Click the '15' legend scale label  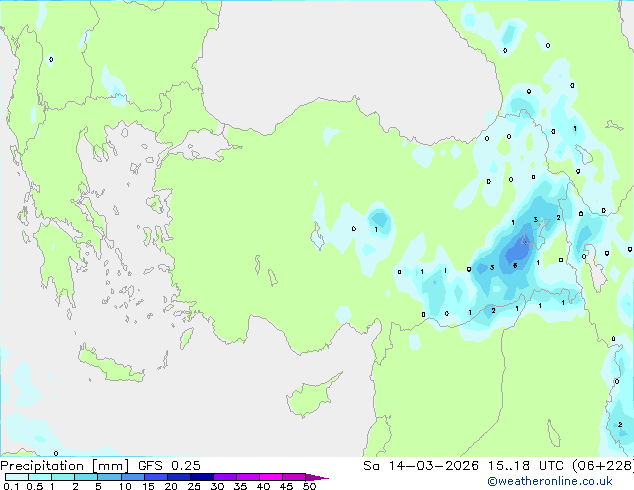[148, 486]
